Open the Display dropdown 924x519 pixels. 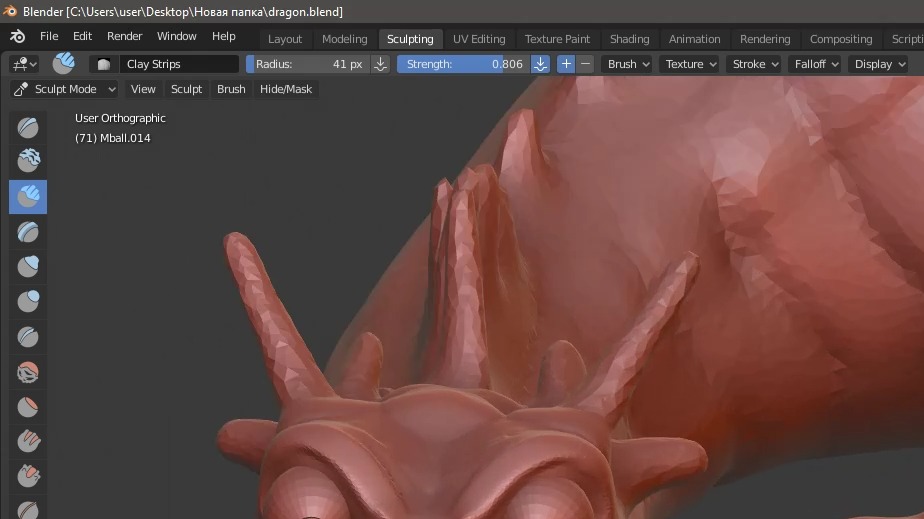pos(879,64)
